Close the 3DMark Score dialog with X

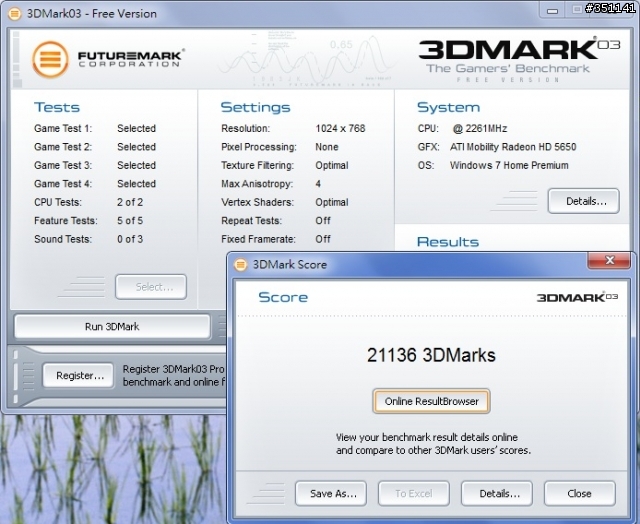609,260
